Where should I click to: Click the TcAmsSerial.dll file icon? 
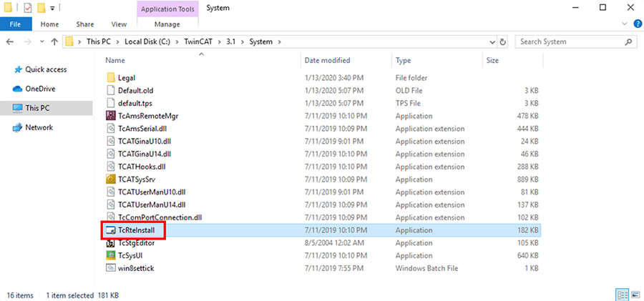pyautogui.click(x=110, y=129)
